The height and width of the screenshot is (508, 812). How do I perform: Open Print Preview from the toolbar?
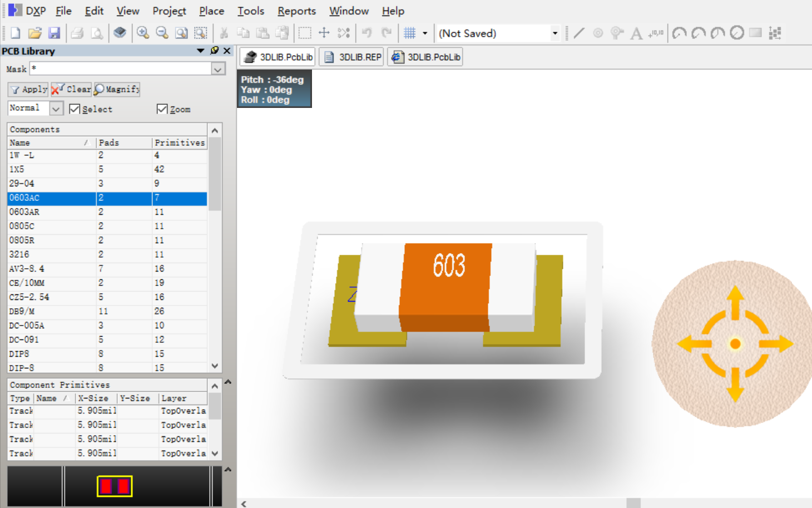[97, 33]
